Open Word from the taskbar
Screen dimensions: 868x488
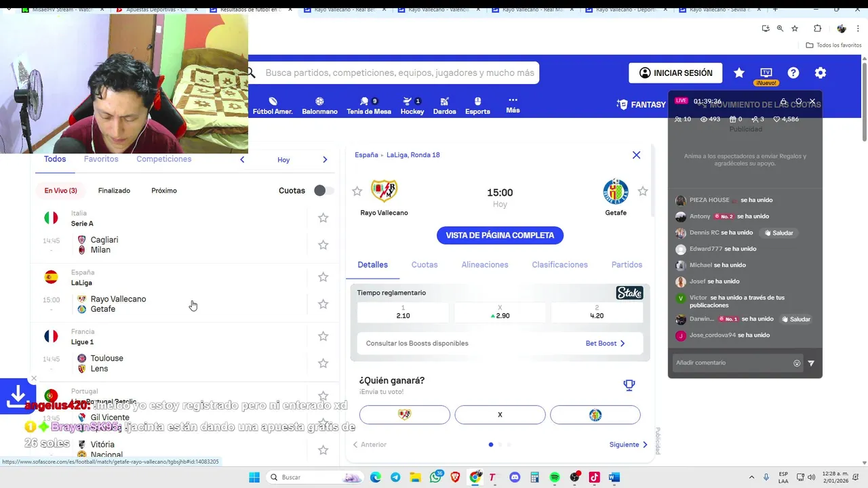[614, 477]
